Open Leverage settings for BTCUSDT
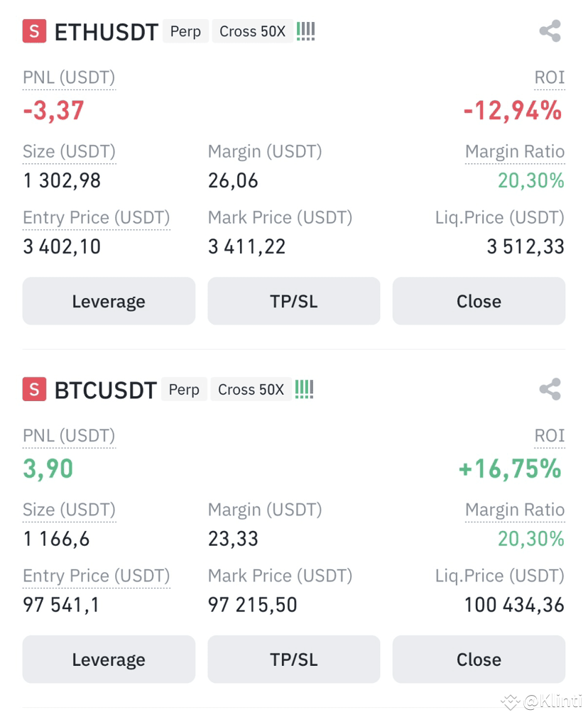 coord(109,659)
